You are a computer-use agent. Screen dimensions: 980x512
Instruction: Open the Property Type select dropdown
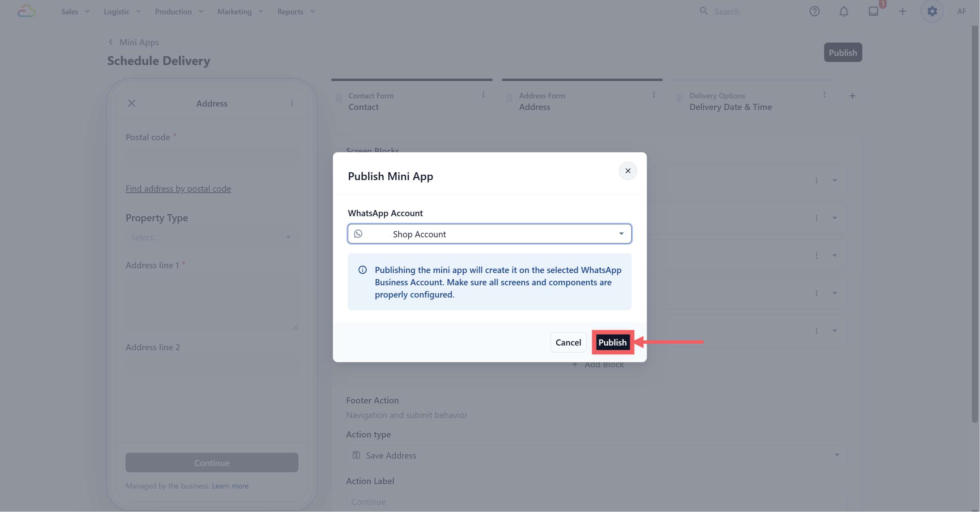click(212, 237)
